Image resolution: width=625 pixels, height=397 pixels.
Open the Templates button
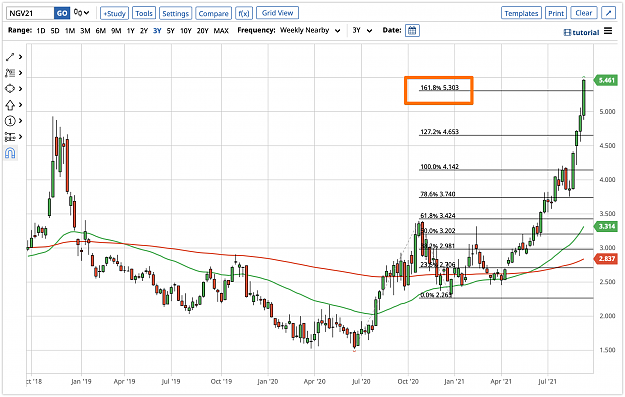521,13
